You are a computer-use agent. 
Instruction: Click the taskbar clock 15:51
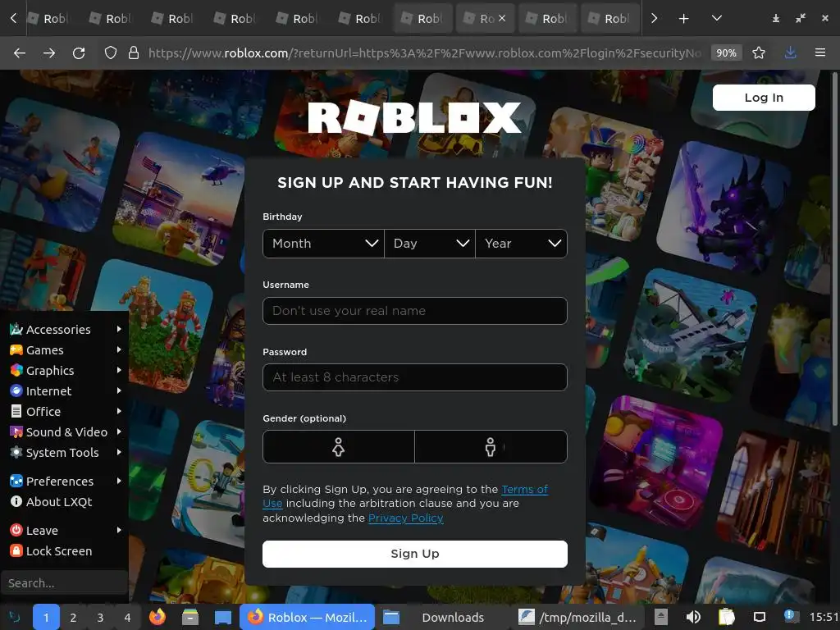click(x=824, y=617)
